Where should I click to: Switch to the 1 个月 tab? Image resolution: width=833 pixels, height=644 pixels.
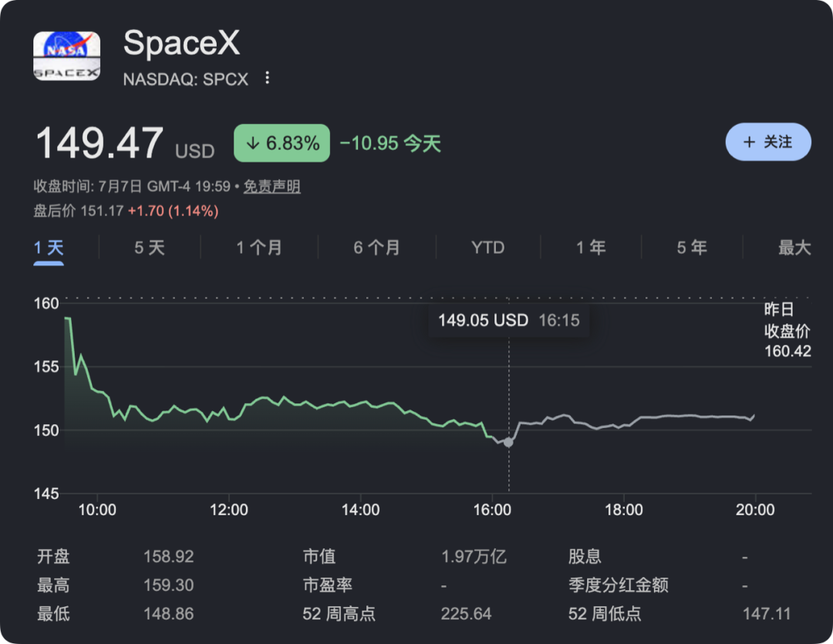click(258, 248)
